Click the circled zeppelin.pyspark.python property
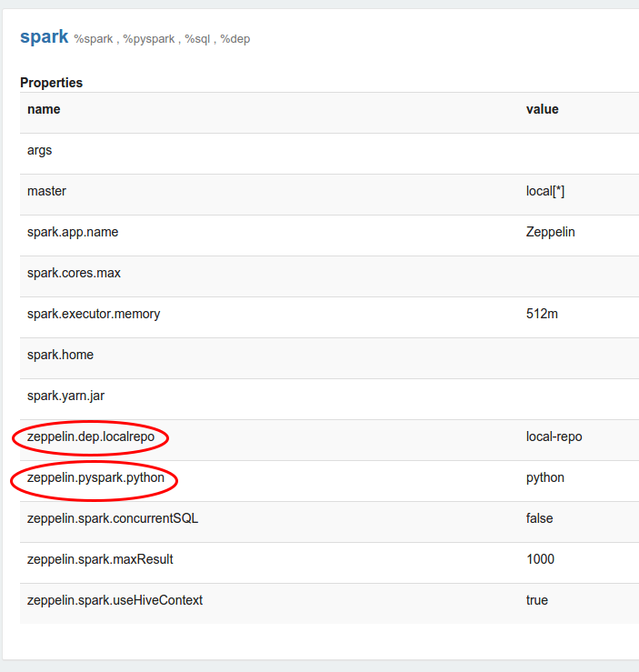 coord(95,477)
